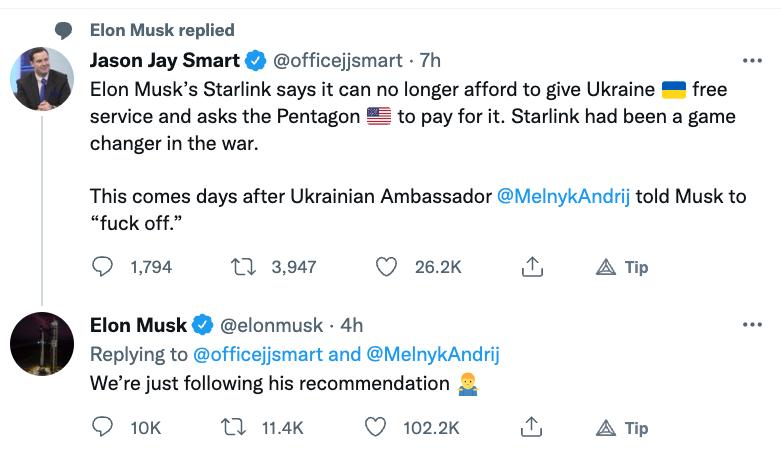Tip Jason Jay Smart
The width and height of the screenshot is (781, 454).
(622, 267)
